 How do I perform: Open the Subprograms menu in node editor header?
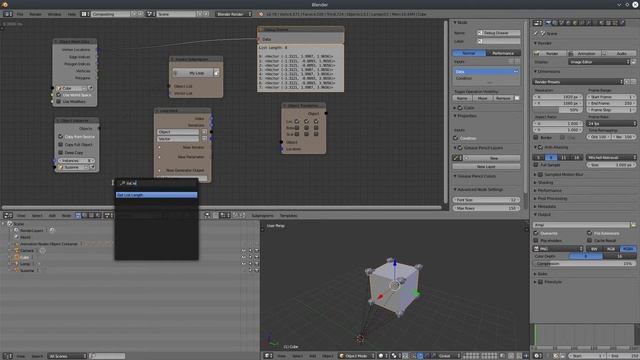coord(262,216)
